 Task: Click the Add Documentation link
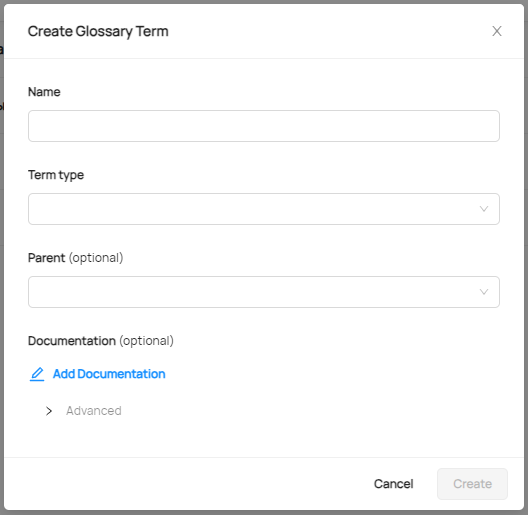109,374
